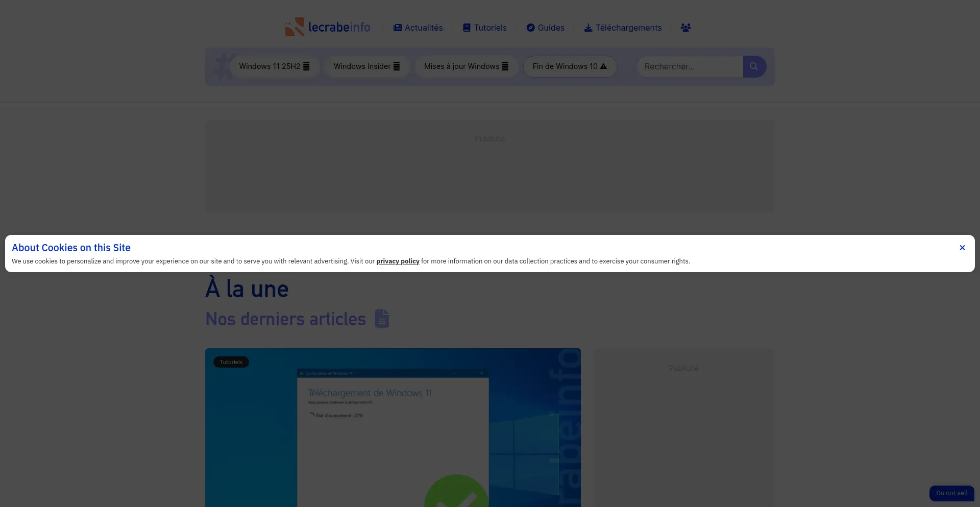Viewport: 980px width, 507px height.
Task: Go to the Tutoriels menu item
Action: pyautogui.click(x=484, y=28)
